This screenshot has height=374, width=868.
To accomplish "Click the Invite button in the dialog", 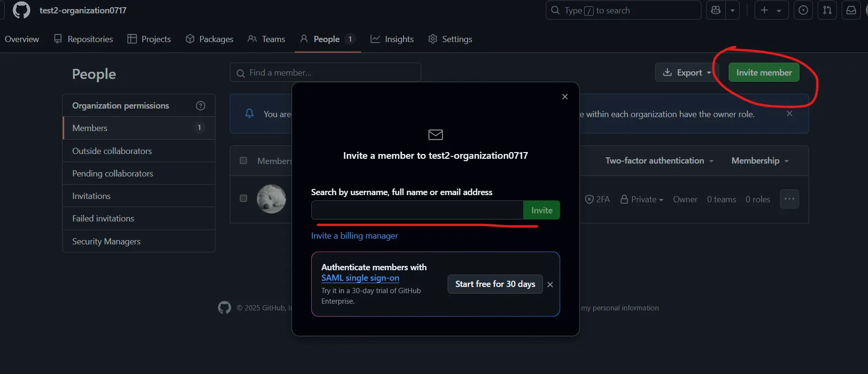I will [542, 210].
